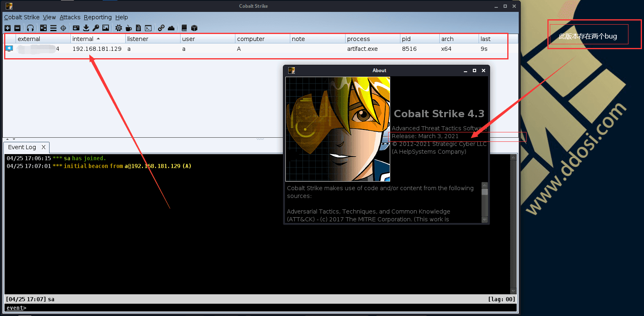This screenshot has height=316, width=644.
Task: Click the About dialog character artwork
Action: pos(338,129)
